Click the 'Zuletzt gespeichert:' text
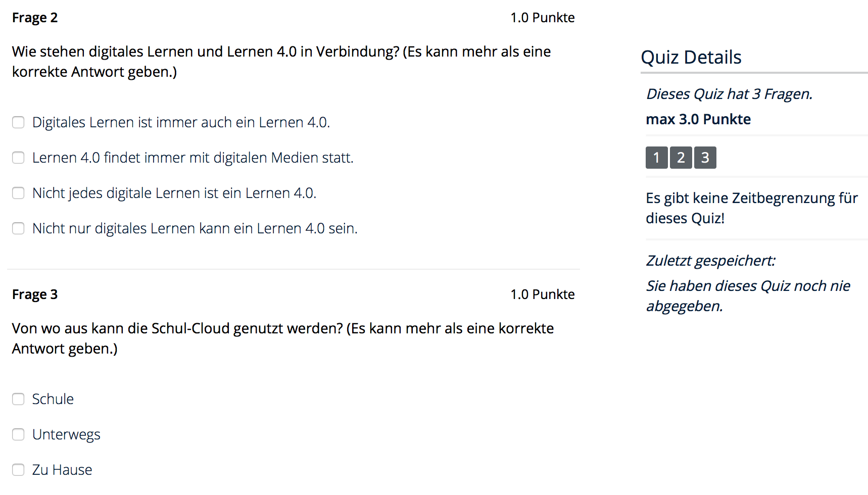The height and width of the screenshot is (495, 868). [710, 261]
